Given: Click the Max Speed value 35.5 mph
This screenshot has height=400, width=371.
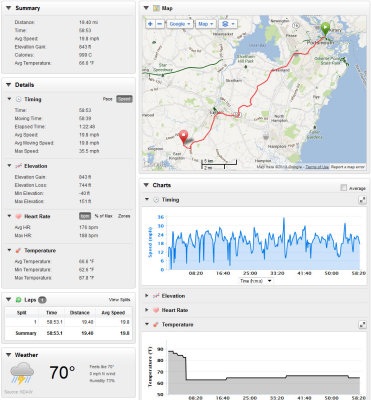Looking at the screenshot, I should (x=89, y=151).
